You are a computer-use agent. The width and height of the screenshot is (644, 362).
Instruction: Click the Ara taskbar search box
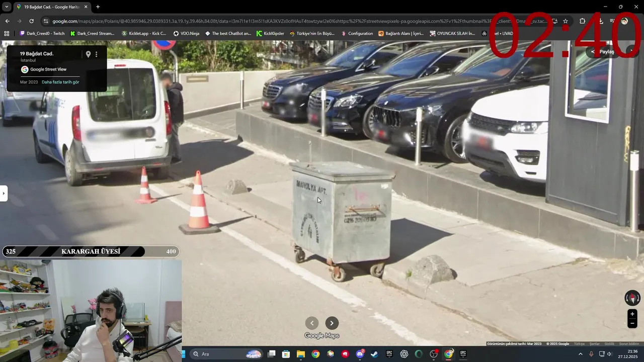coord(226,354)
